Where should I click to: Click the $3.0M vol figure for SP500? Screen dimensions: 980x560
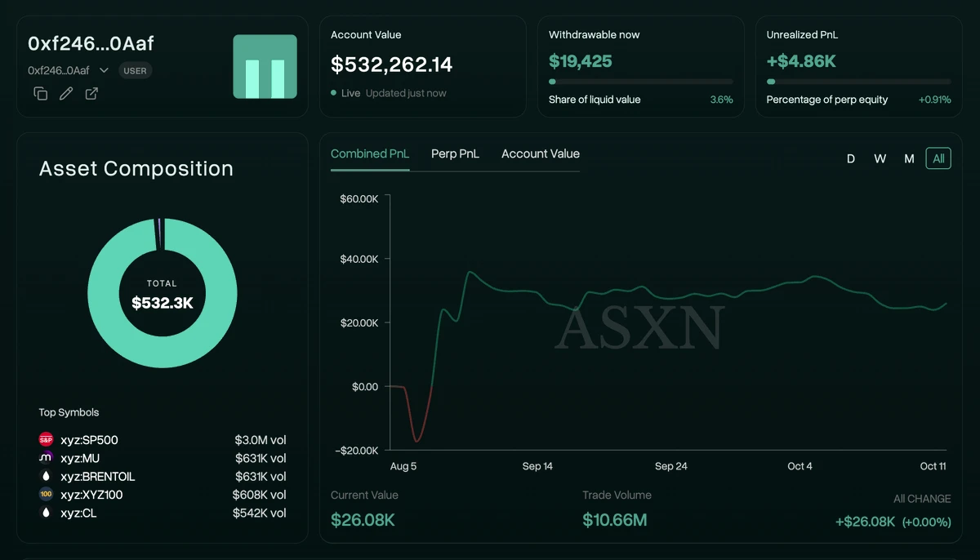[x=261, y=440]
